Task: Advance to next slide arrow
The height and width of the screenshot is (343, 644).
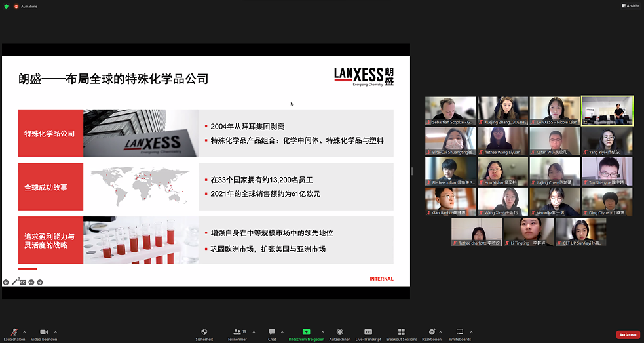Action: coord(40,282)
